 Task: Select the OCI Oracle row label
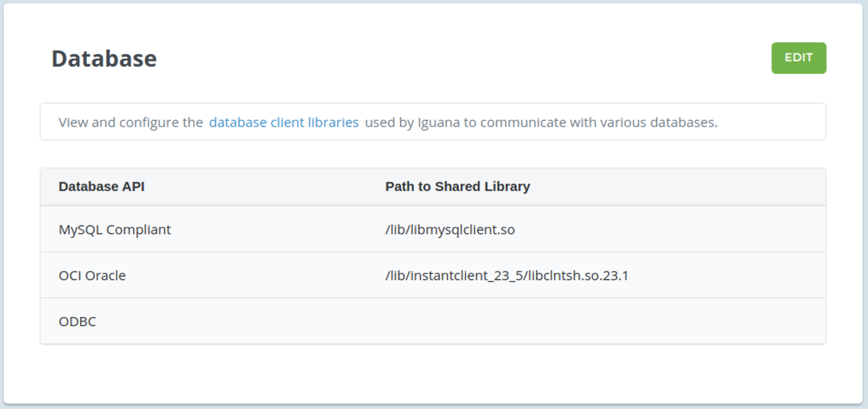(92, 276)
